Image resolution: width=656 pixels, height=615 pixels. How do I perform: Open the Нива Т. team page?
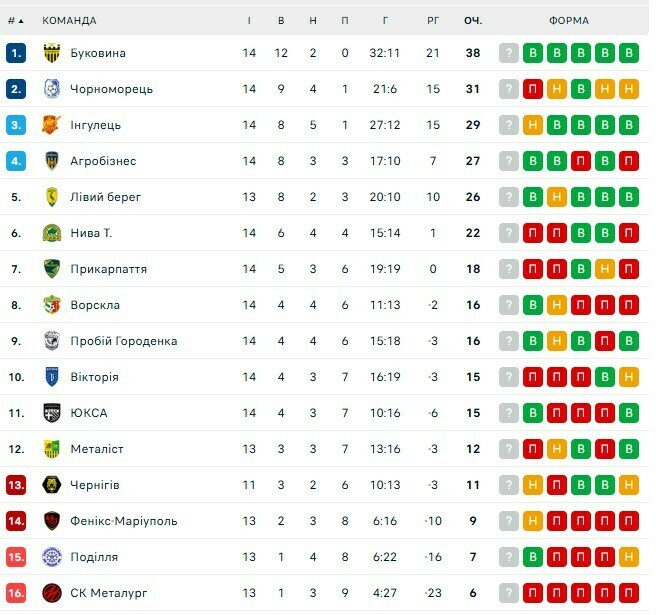(x=91, y=233)
